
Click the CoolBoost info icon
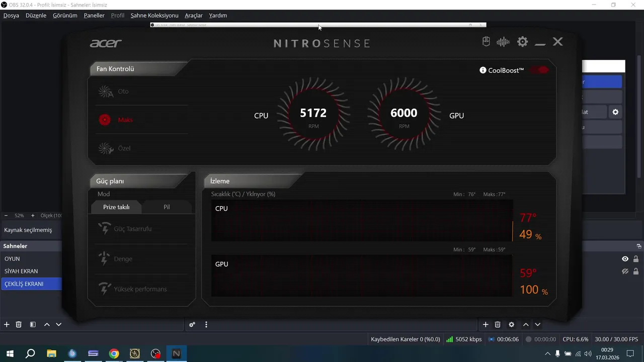click(x=483, y=70)
